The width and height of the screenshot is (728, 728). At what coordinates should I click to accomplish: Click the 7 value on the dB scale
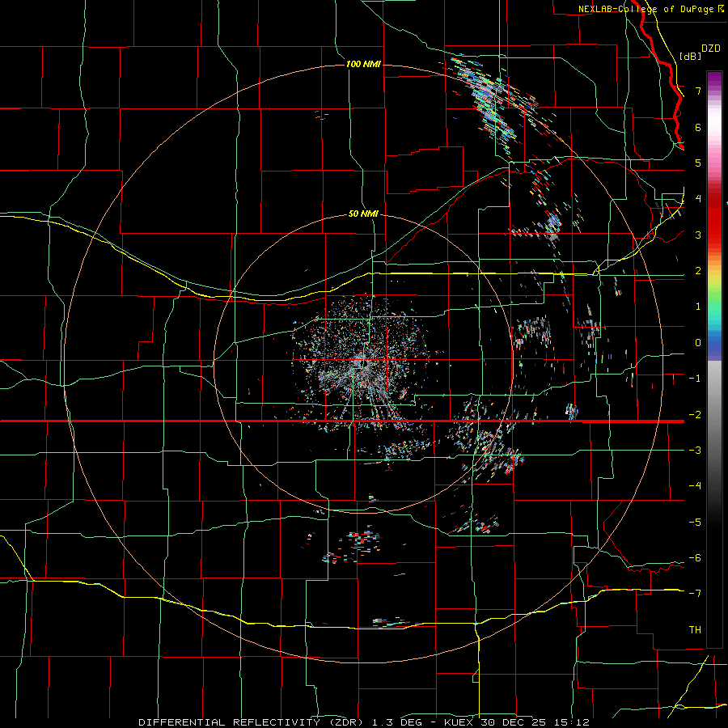point(698,91)
